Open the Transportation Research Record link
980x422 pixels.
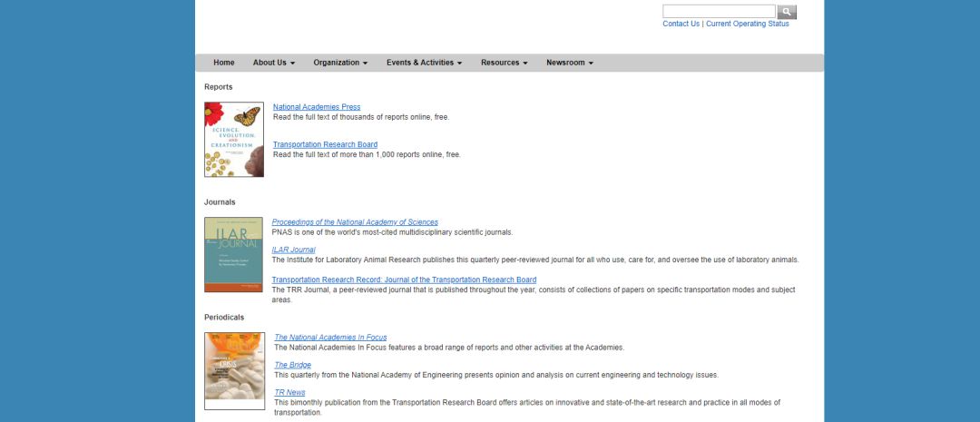pyautogui.click(x=404, y=280)
